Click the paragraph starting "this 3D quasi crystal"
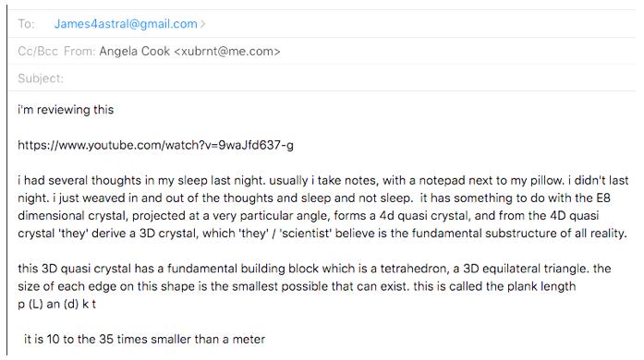Screen dimensions: 644x360 314,278
